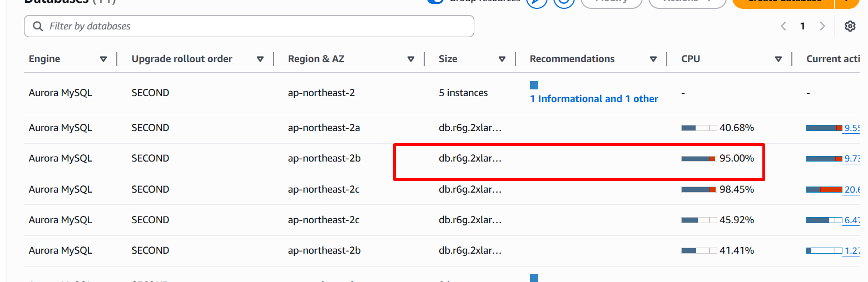This screenshot has width=868, height=282.
Task: Open the Region & AZ column sort arrow
Action: pos(411,59)
